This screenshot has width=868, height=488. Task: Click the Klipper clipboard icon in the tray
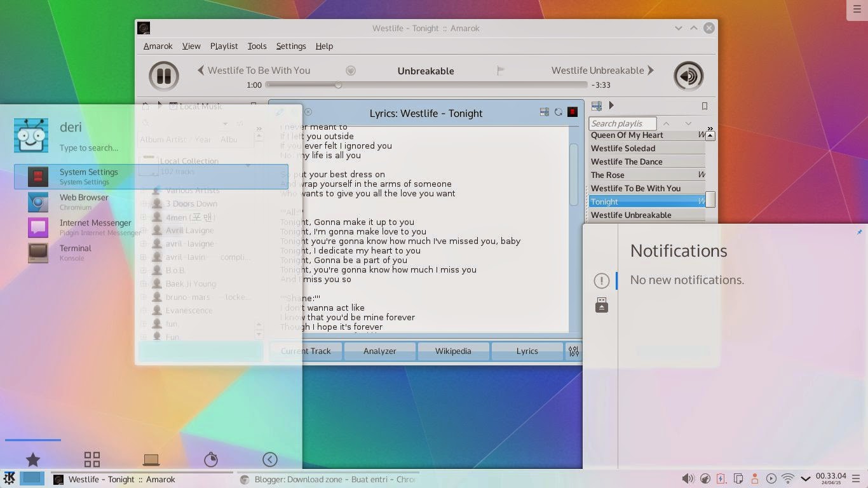point(738,479)
